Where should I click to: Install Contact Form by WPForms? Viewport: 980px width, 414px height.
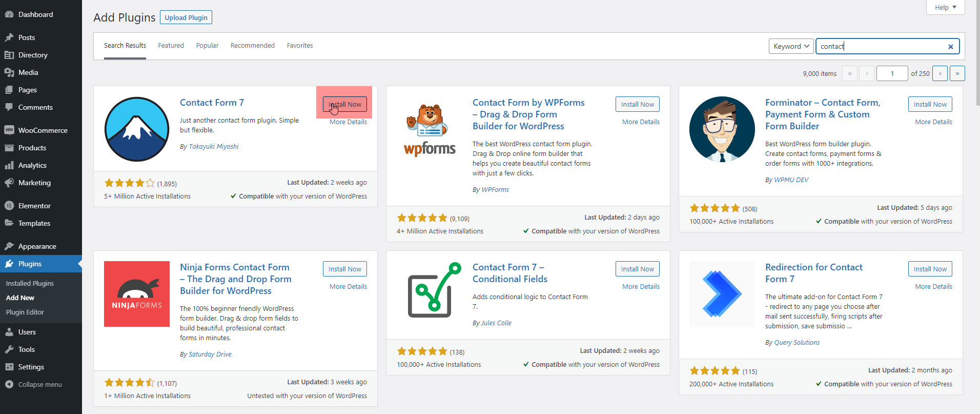point(638,104)
